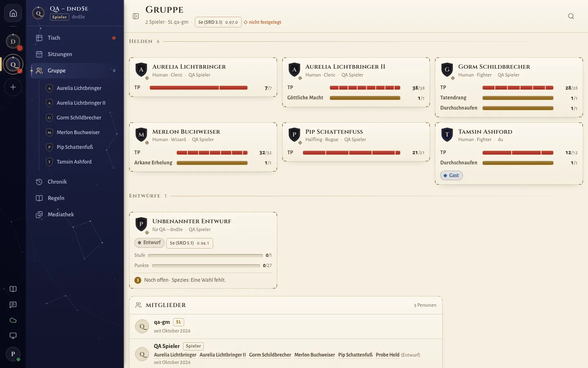Select Merlon Buchweiser in sidebar tree
The width and height of the screenshot is (588, 368).
[80, 132]
